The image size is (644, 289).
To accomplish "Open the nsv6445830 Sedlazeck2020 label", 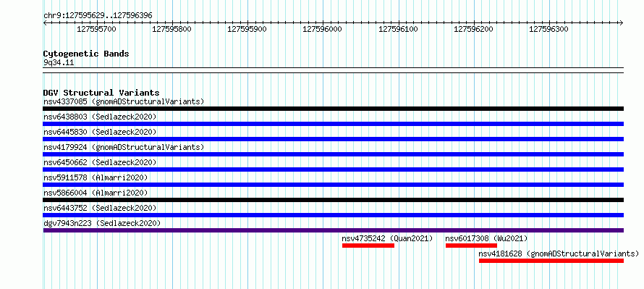I will pos(100,132).
